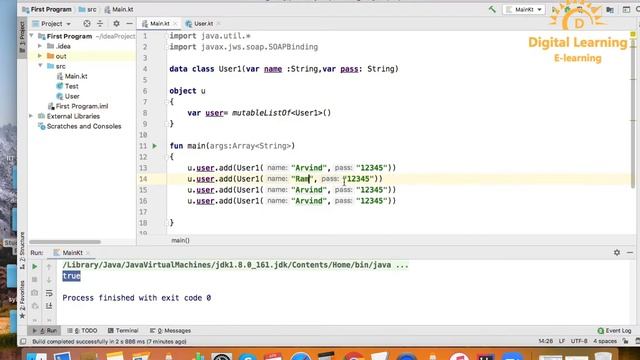Image resolution: width=640 pixels, height=360 pixels.
Task: Open the Messages tool window
Action: [x=170, y=331]
